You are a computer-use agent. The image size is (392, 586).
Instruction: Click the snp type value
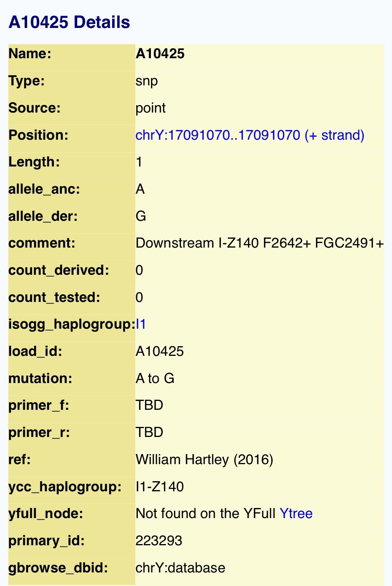[147, 81]
